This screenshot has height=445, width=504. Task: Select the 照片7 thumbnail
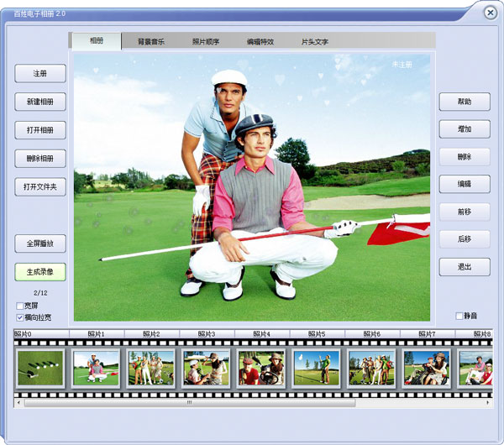pyautogui.click(x=427, y=369)
